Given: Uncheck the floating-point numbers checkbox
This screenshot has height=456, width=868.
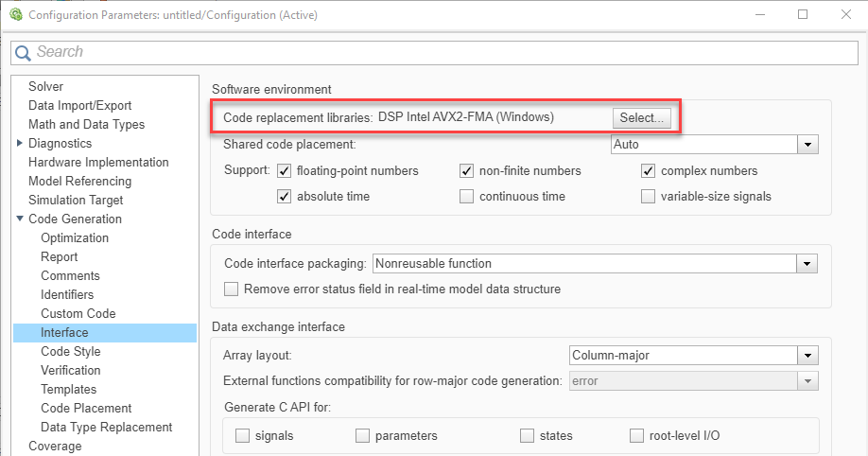Looking at the screenshot, I should click(x=285, y=171).
